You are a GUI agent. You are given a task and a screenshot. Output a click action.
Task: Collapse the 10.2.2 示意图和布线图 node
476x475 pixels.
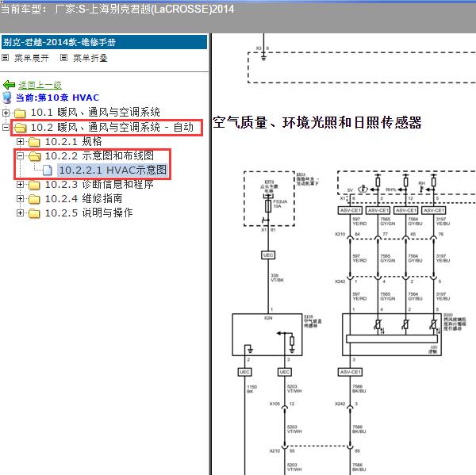coord(20,155)
